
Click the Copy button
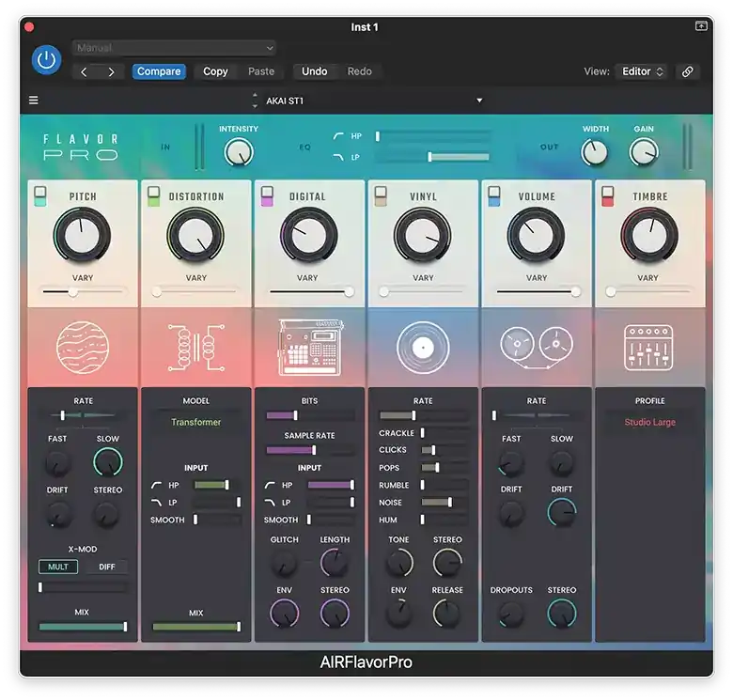[215, 71]
